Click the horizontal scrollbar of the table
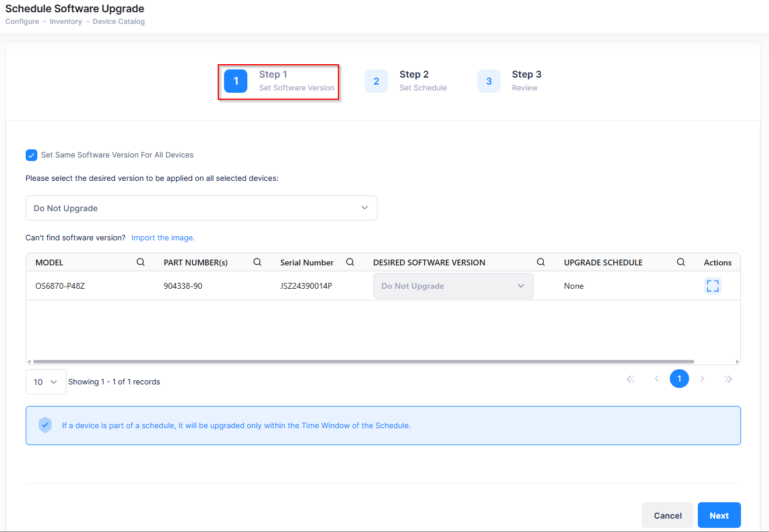This screenshot has width=769, height=532. [363, 362]
